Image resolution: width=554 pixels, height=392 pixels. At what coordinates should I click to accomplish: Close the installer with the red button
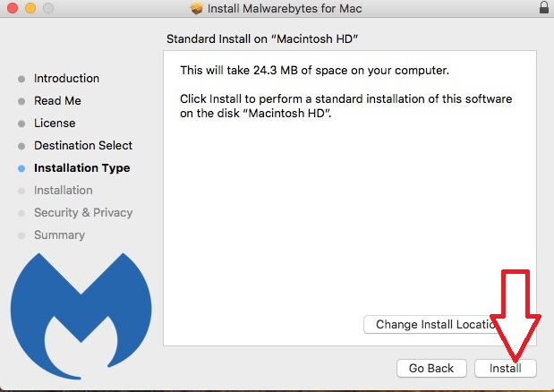(x=13, y=8)
